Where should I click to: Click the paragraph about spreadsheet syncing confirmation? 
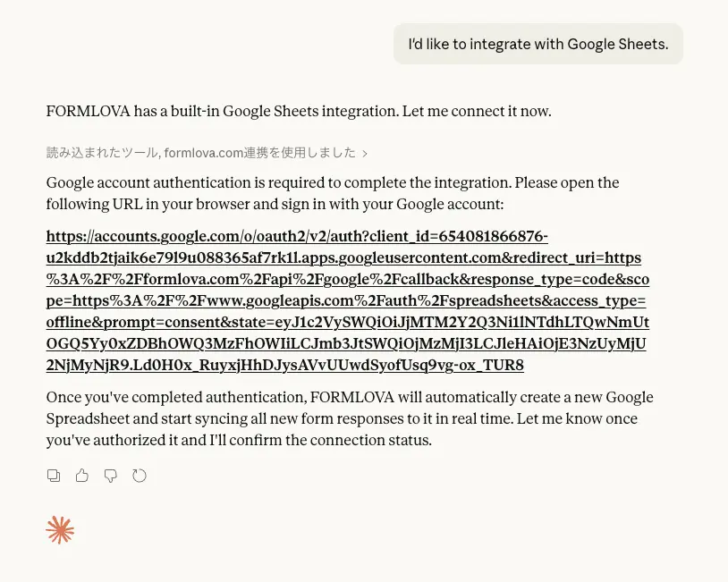coord(350,418)
